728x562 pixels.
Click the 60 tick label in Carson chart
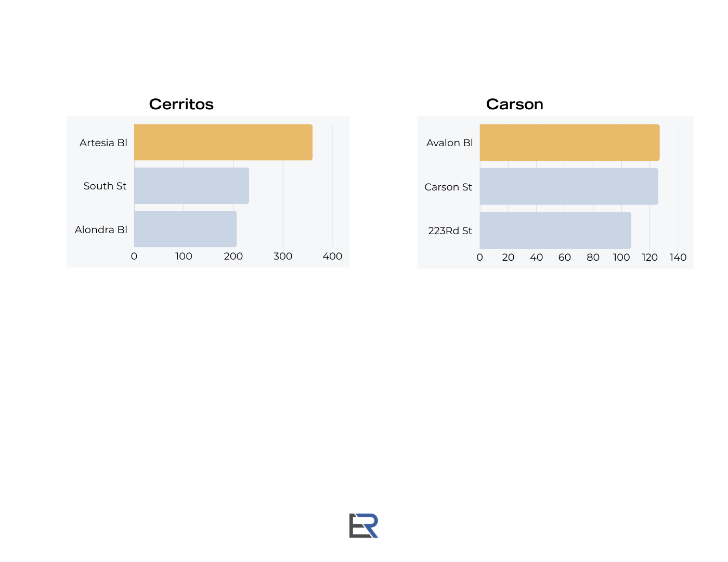pyautogui.click(x=565, y=257)
